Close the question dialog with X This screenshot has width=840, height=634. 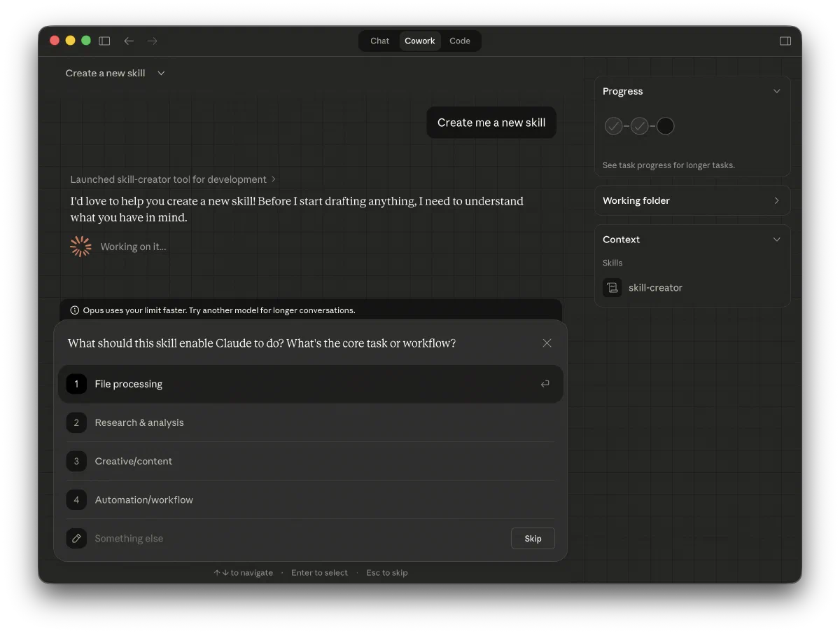(x=547, y=343)
